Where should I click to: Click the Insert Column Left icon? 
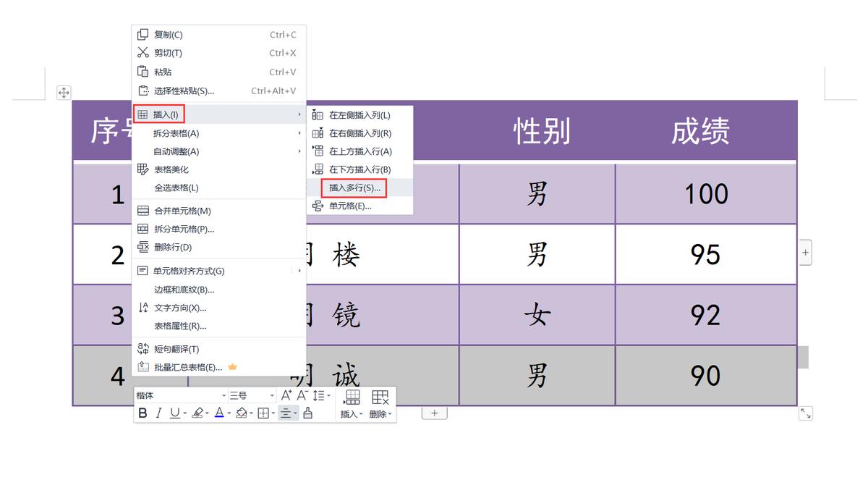(316, 114)
